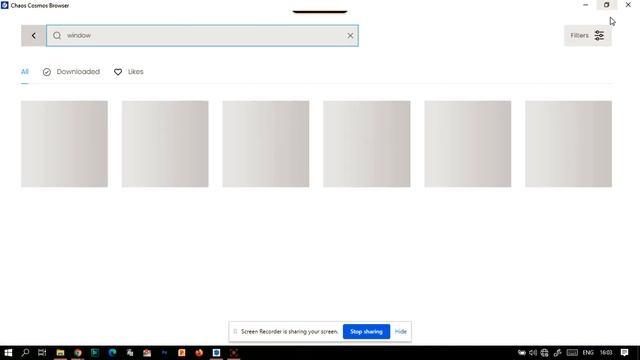Open Microsoft Edge from taskbar
640x360 pixels.
pos(112,353)
